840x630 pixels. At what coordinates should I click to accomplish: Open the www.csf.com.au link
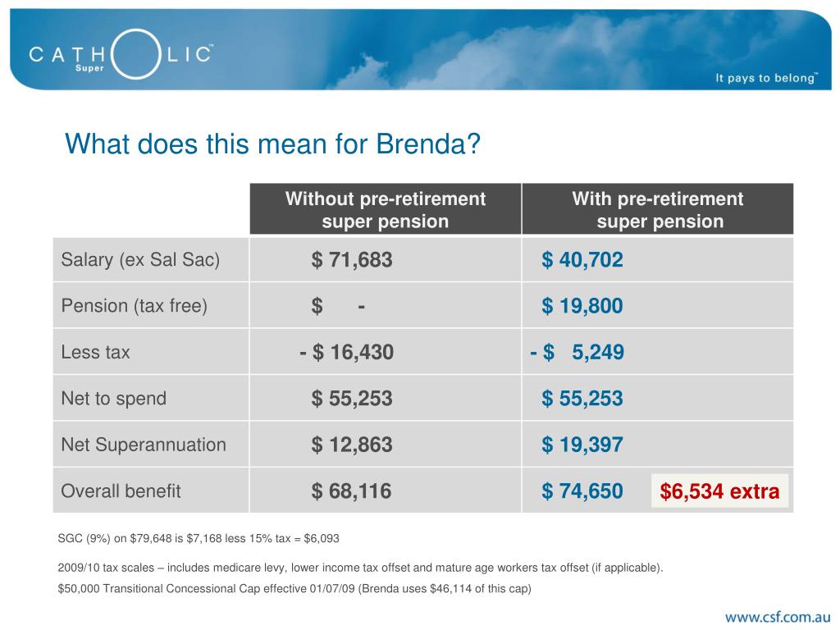[x=778, y=617]
